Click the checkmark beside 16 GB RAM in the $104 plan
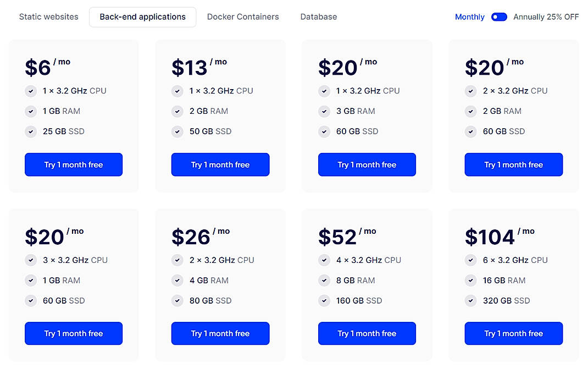Viewport: 588px width, 368px height. coord(471,281)
